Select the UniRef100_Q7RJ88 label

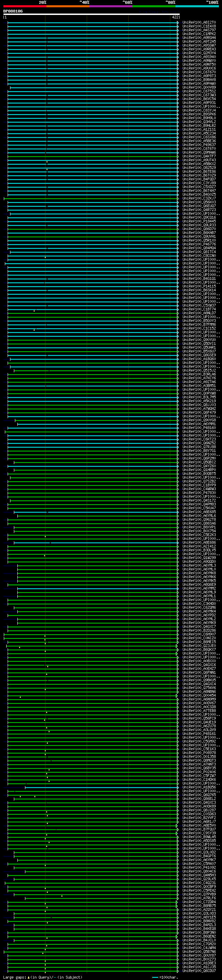tap(199, 447)
